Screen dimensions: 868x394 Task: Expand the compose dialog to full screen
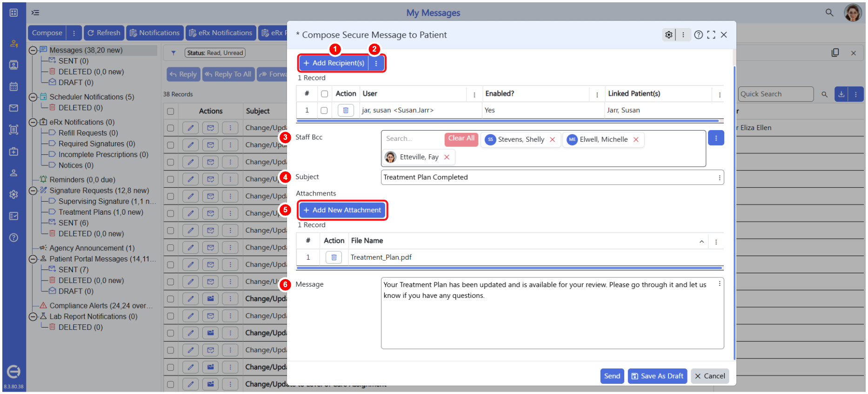(711, 35)
